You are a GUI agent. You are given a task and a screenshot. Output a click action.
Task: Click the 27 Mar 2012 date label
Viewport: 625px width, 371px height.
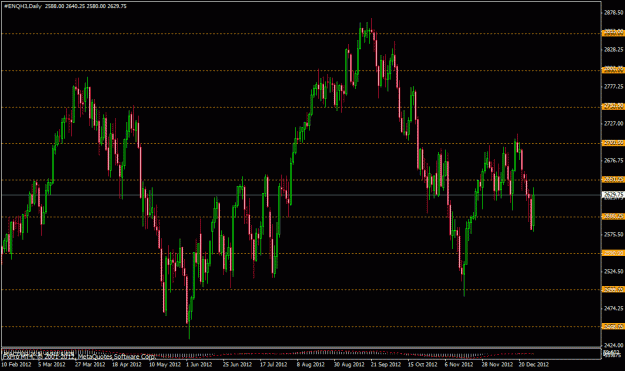tap(90, 364)
